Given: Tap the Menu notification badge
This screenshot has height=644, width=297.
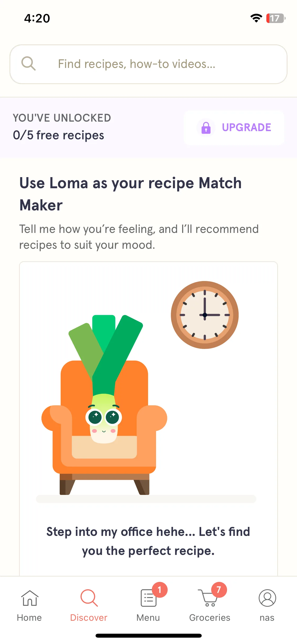Looking at the screenshot, I should click(159, 590).
